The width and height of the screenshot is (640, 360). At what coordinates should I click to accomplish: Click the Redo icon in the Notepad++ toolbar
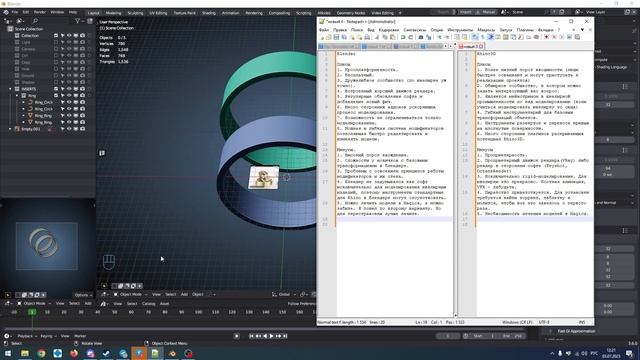(x=411, y=37)
